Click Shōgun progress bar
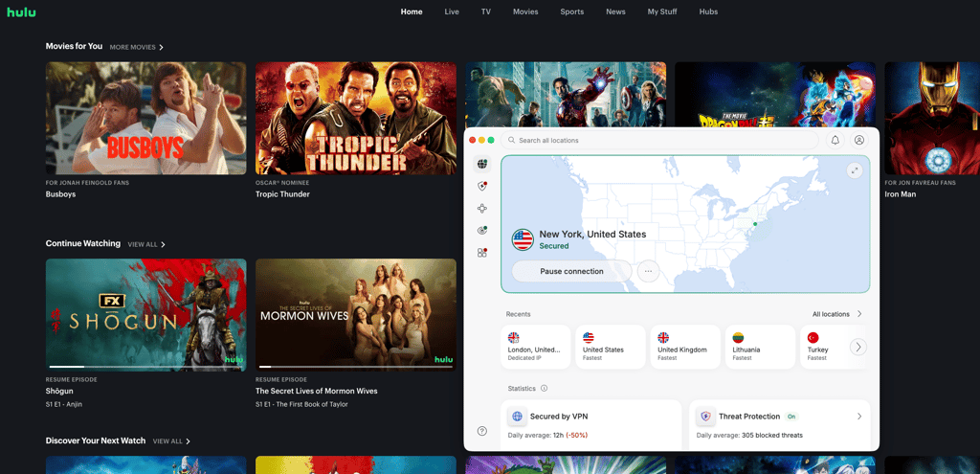The image size is (980, 474). [145, 367]
